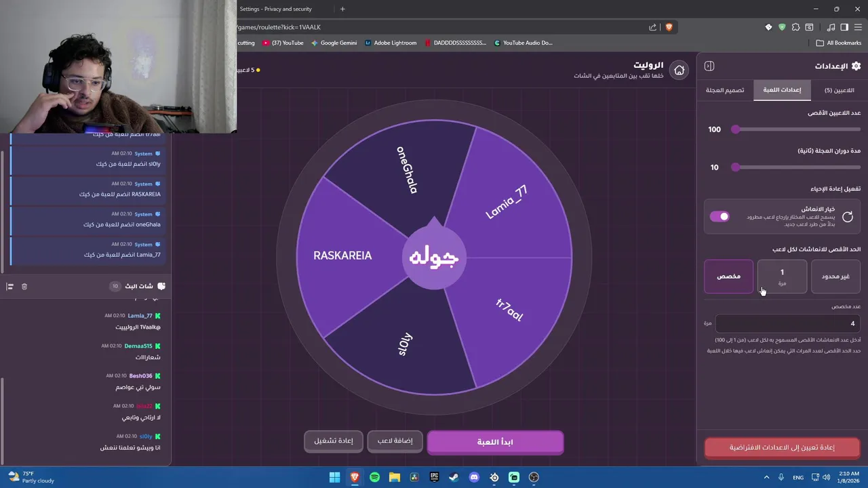Open Epic Games Launcher from taskbar

point(434,477)
